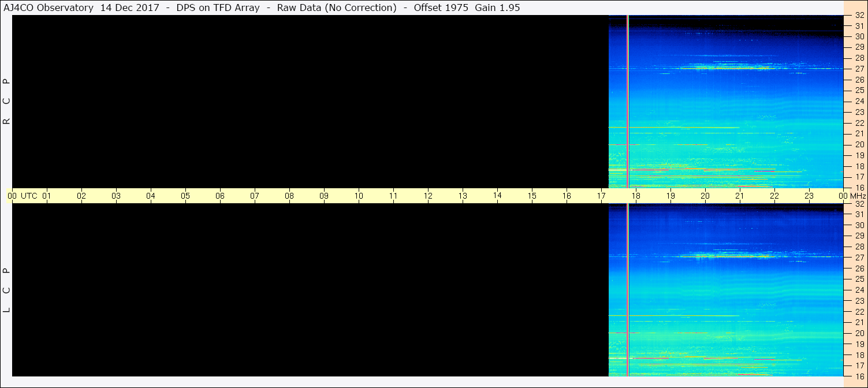Click the 23 MHz label of LCP panel
The height and width of the screenshot is (388, 868).
pyautogui.click(x=860, y=301)
